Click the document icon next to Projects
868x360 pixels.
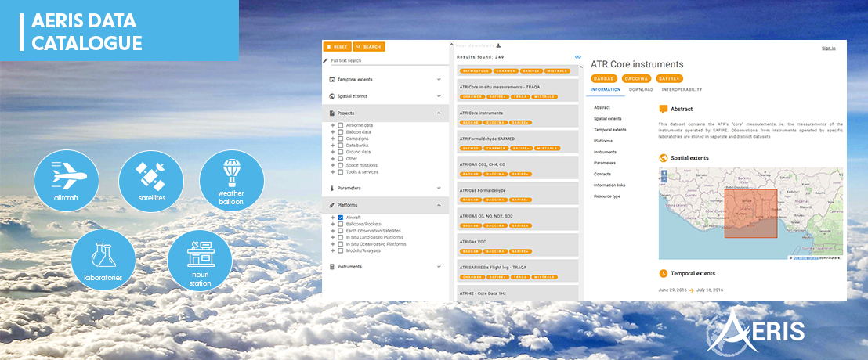332,113
